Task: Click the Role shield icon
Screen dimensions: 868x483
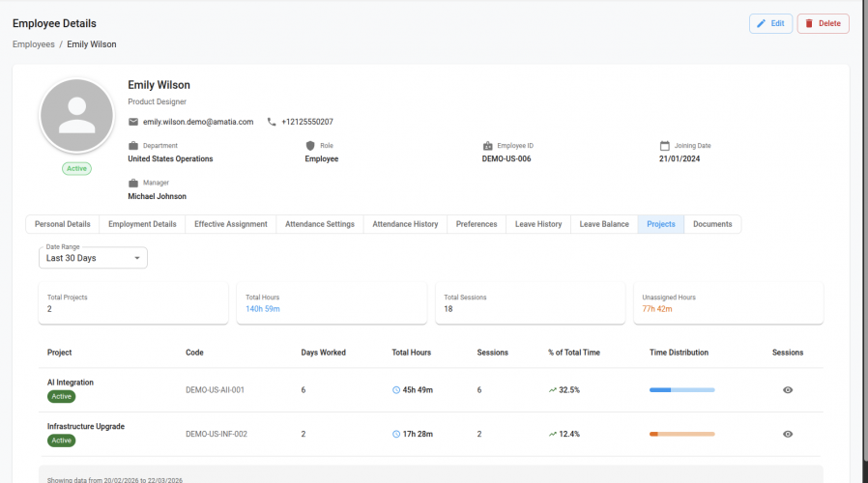Action: click(310, 146)
